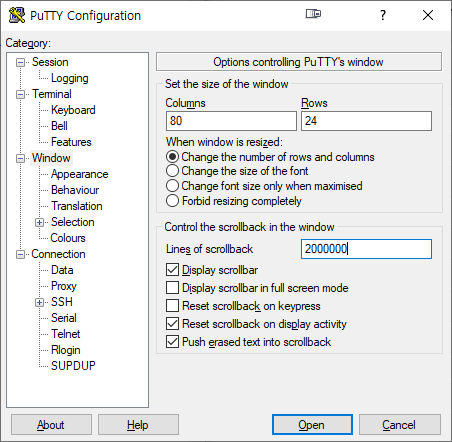Viewport: 452px width, 442px height.
Task: Enable 'Reset scrollback on keypress'
Action: click(172, 306)
